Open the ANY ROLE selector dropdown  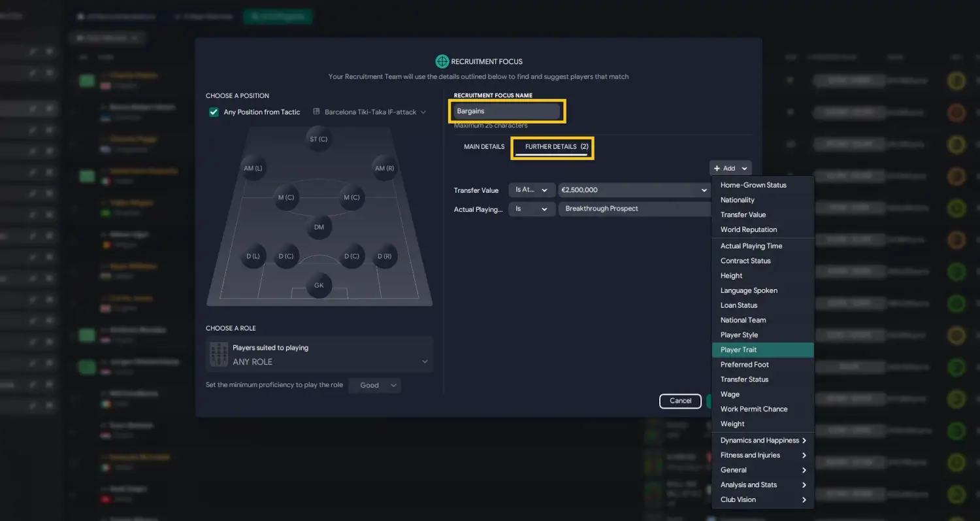click(x=319, y=355)
